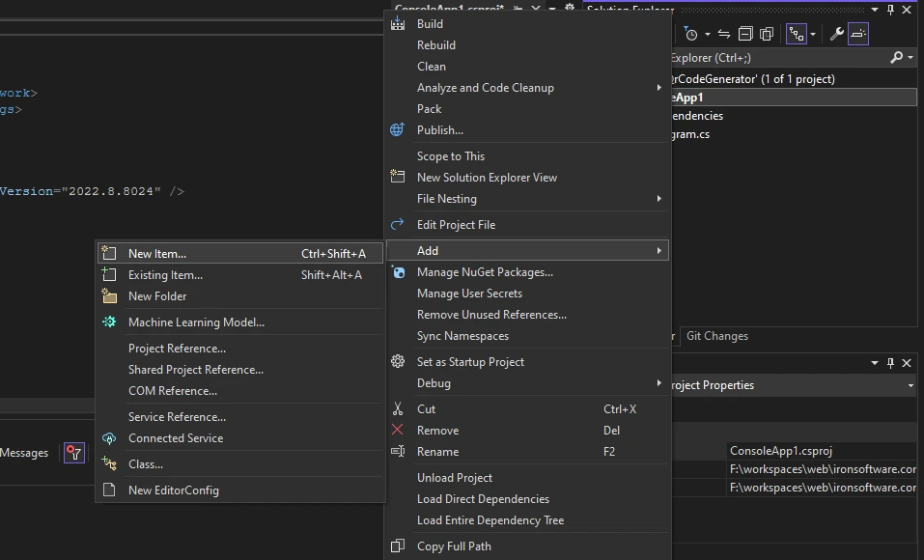Click the Show All Files icon
The image size is (924, 560).
pos(767,34)
